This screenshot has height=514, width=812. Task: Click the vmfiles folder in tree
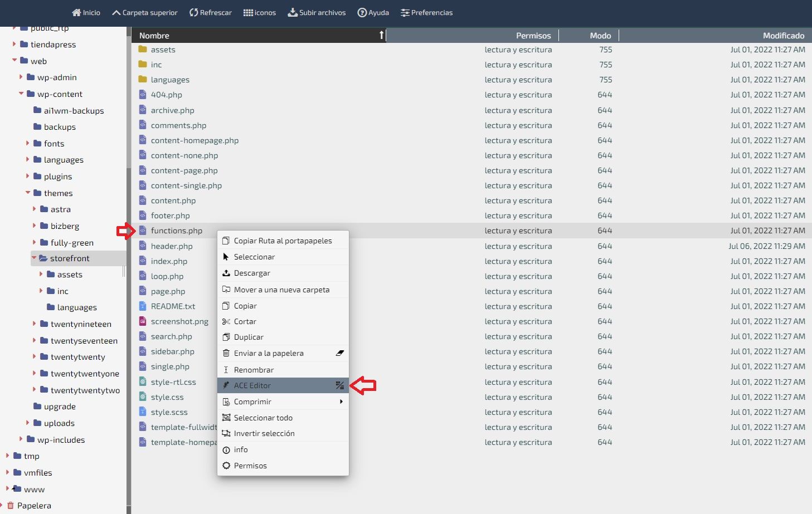(38, 473)
